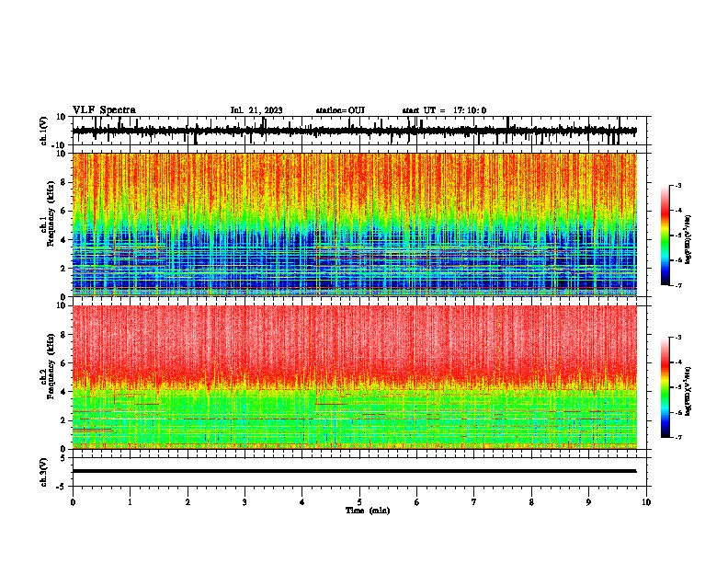This screenshot has width=728, height=563.
Task: Click '-5' tick on the ch.3(V) axis
Action: click(x=63, y=487)
